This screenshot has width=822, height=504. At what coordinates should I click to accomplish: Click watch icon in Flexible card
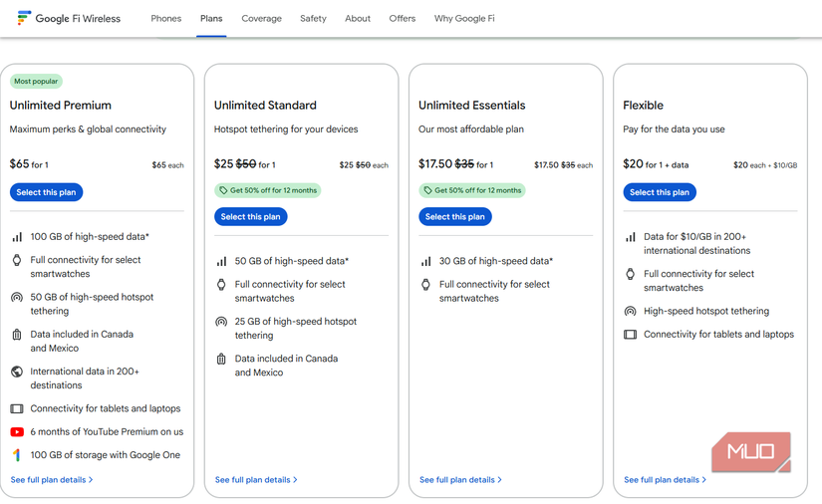[630, 274]
